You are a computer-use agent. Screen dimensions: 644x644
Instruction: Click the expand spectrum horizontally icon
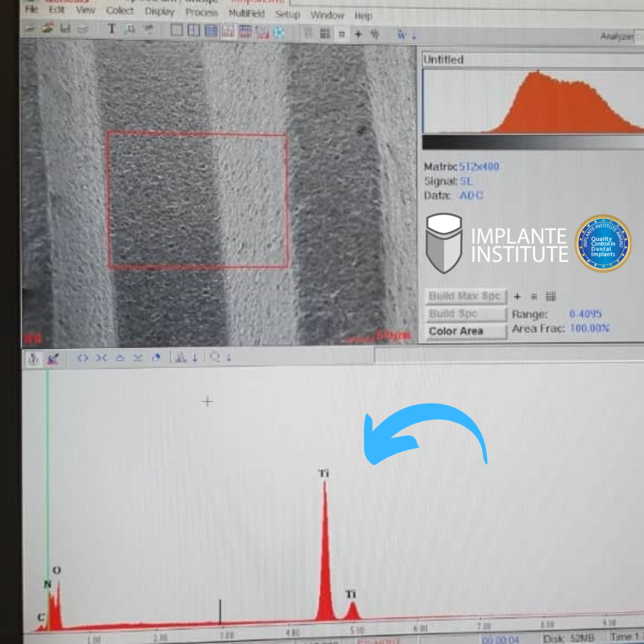click(83, 358)
